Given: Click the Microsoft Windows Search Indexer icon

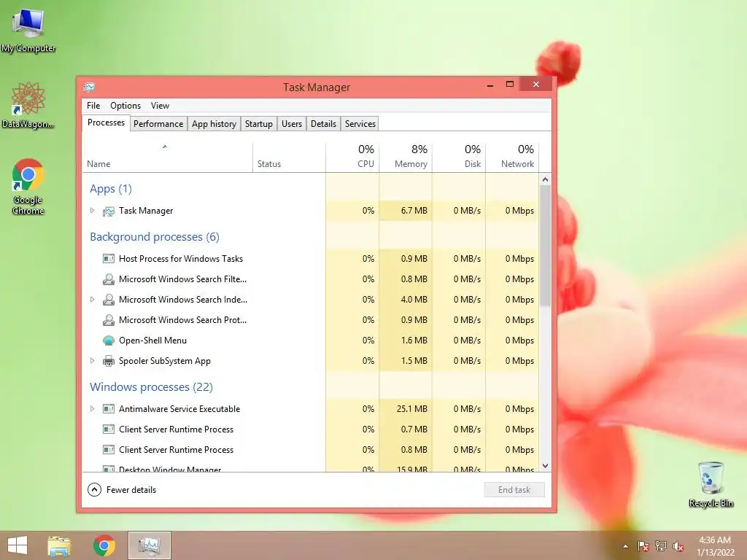Looking at the screenshot, I should point(109,300).
